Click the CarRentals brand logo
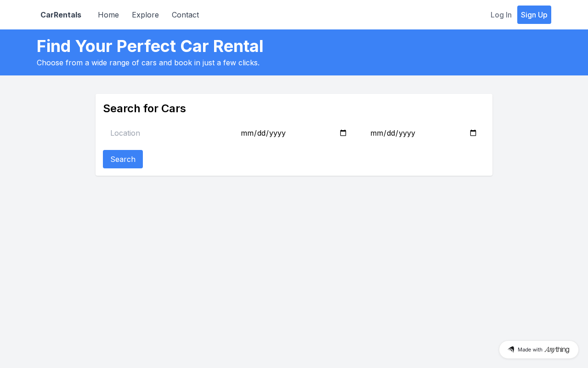Image resolution: width=588 pixels, height=368 pixels. coord(61,15)
